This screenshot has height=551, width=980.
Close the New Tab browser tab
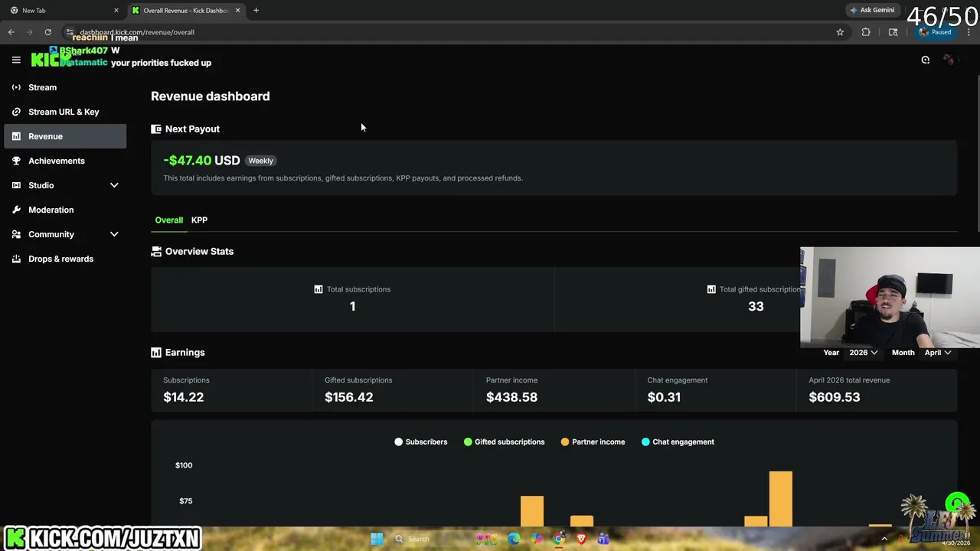pos(116,10)
